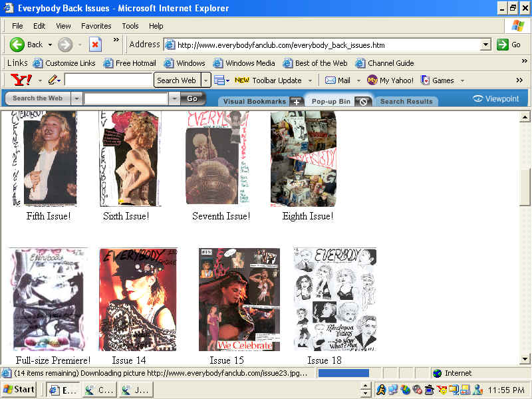The width and height of the screenshot is (532, 399).
Task: Open the Free Hotmail link
Action: coord(130,63)
